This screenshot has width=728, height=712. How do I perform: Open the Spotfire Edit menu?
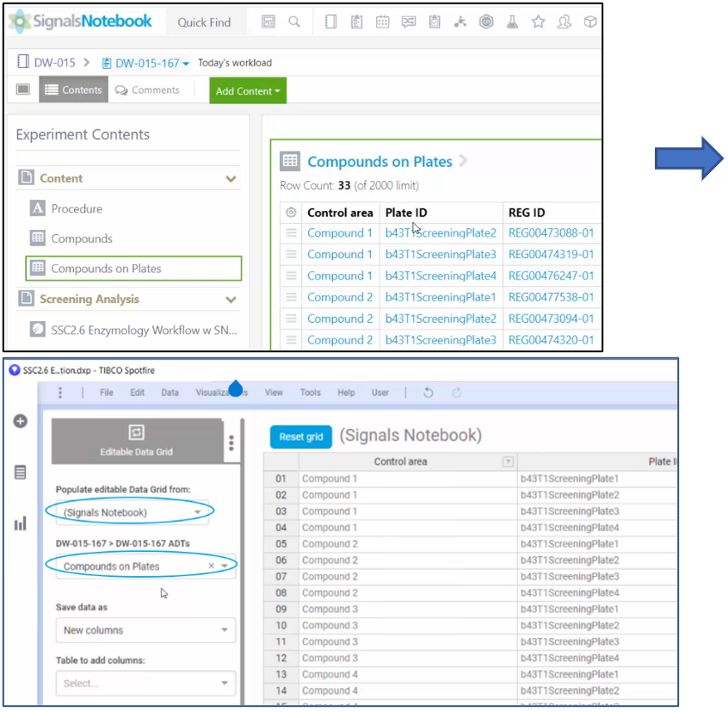[x=137, y=393]
